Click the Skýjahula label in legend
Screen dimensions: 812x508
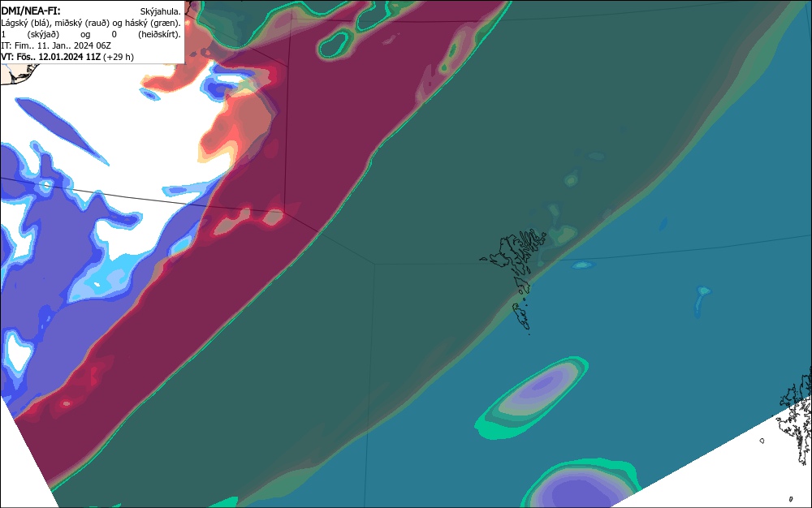[x=161, y=11]
